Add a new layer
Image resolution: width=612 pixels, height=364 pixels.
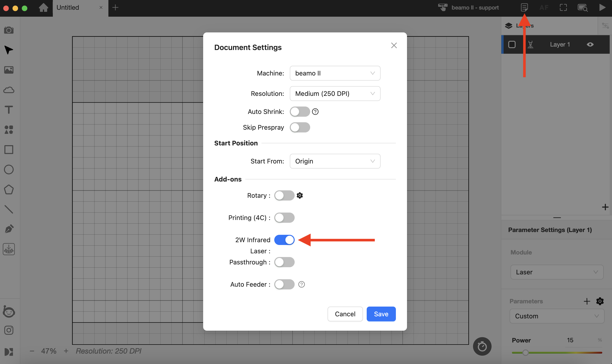pos(605,207)
